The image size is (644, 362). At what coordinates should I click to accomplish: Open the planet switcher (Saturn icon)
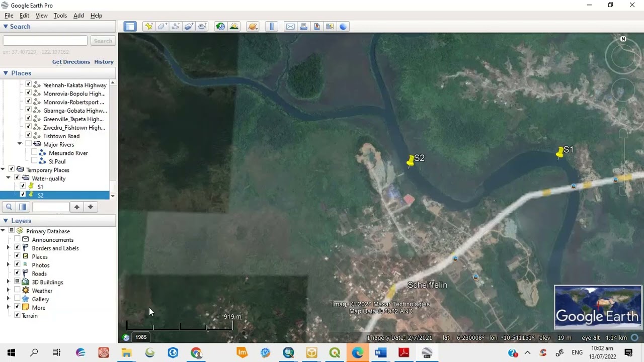pyautogui.click(x=253, y=27)
